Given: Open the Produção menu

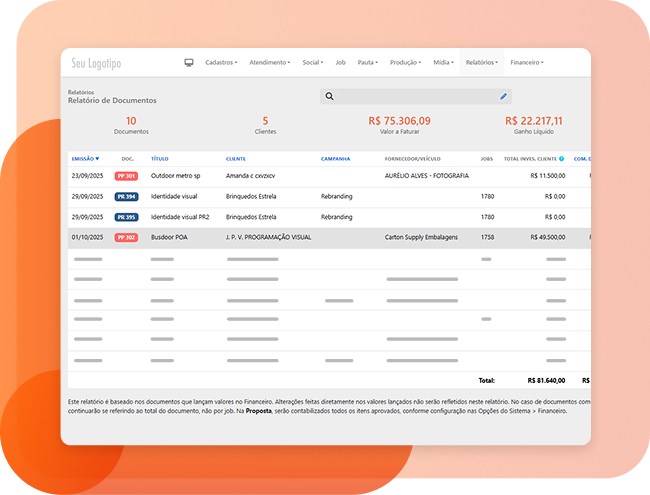Looking at the screenshot, I should tap(406, 62).
